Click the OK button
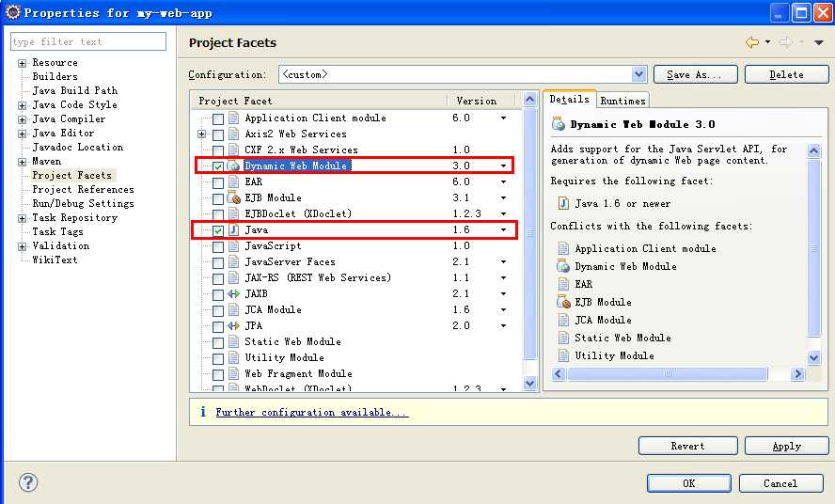Image resolution: width=835 pixels, height=504 pixels. (x=688, y=482)
